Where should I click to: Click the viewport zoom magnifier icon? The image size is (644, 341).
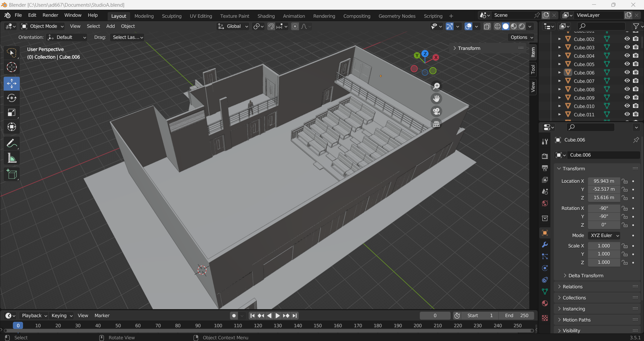click(x=436, y=87)
